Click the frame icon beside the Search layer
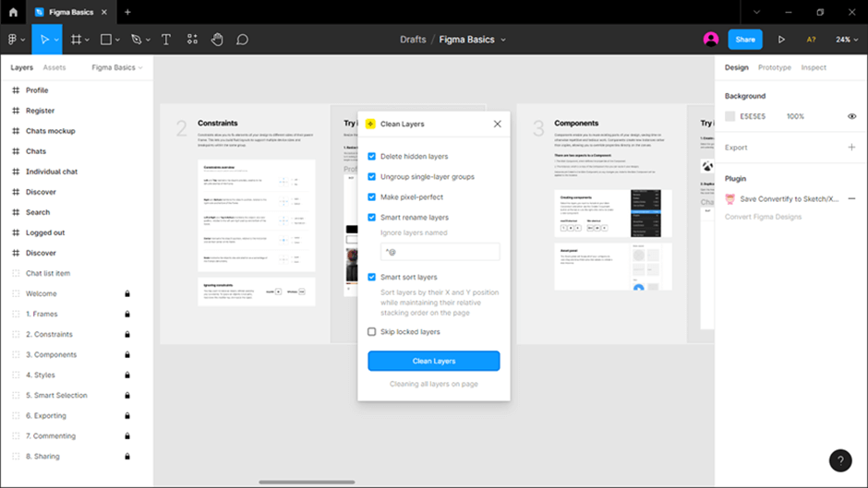Screen dimensions: 868x488 click(x=16, y=212)
